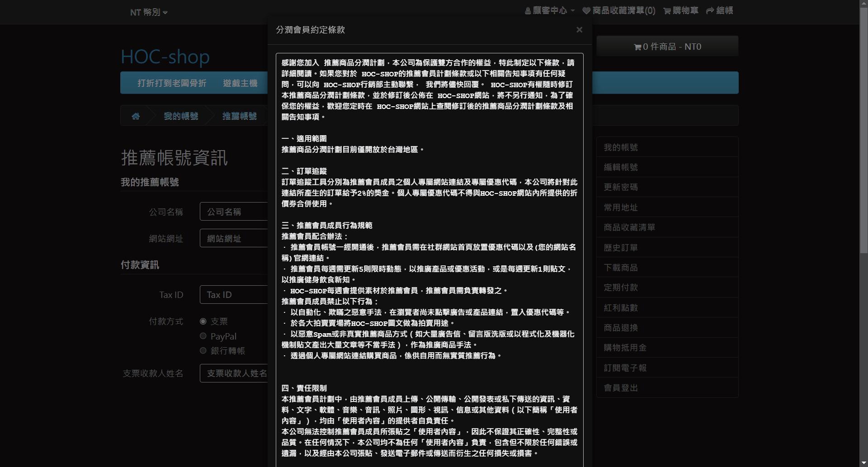868x467 pixels.
Task: Open 定期付款 in the sidebar
Action: (667, 288)
